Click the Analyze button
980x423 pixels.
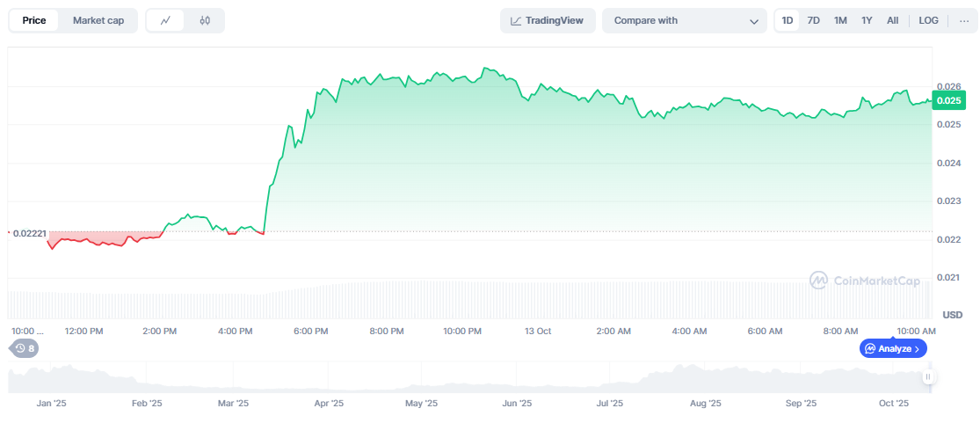(x=893, y=348)
